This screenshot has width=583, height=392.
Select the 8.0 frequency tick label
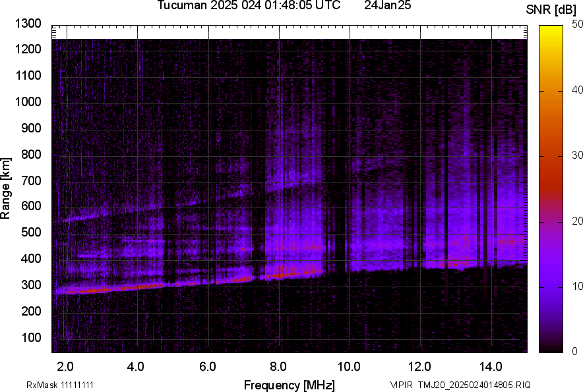[x=278, y=366]
